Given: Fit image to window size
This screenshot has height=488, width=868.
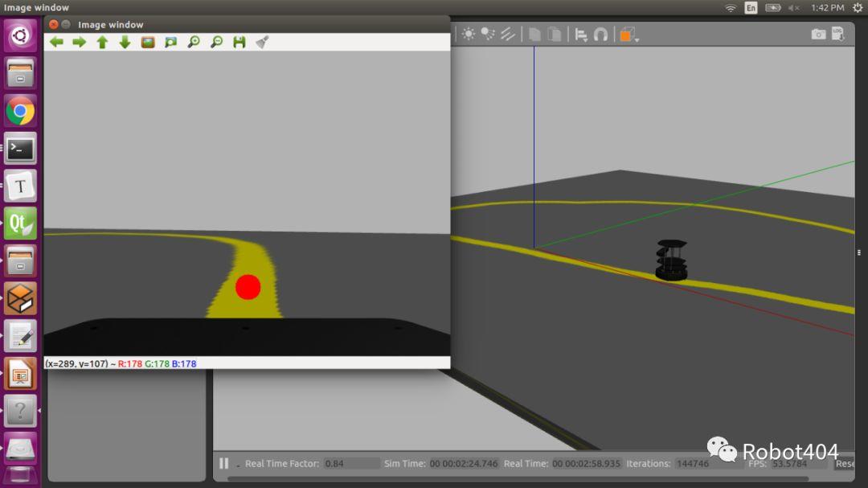Looking at the screenshot, I should click(170, 42).
